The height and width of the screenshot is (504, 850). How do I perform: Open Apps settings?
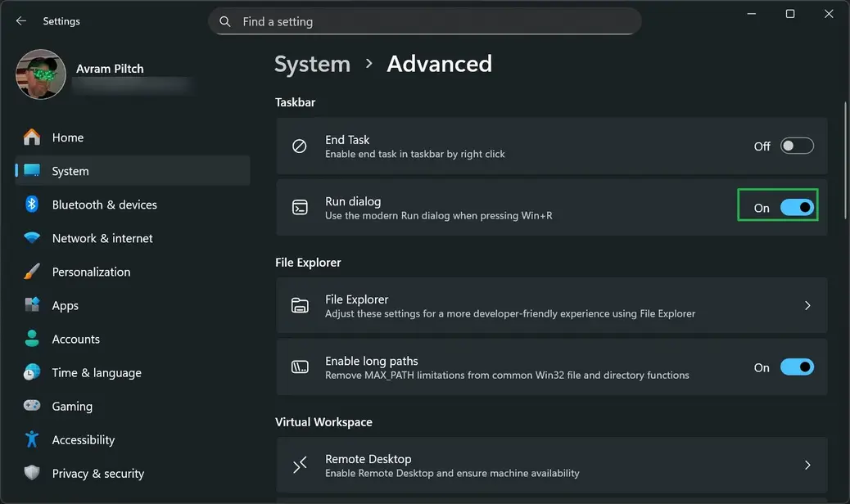click(64, 305)
